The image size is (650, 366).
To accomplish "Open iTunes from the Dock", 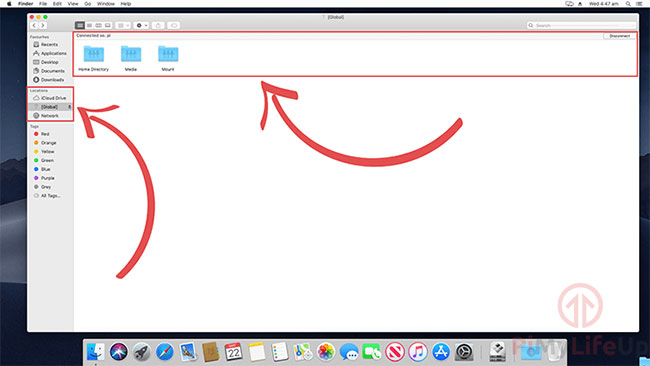I will coord(418,352).
